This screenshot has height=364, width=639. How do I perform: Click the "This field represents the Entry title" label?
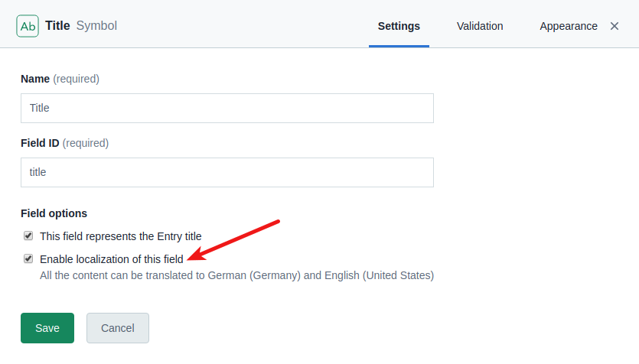tap(121, 236)
